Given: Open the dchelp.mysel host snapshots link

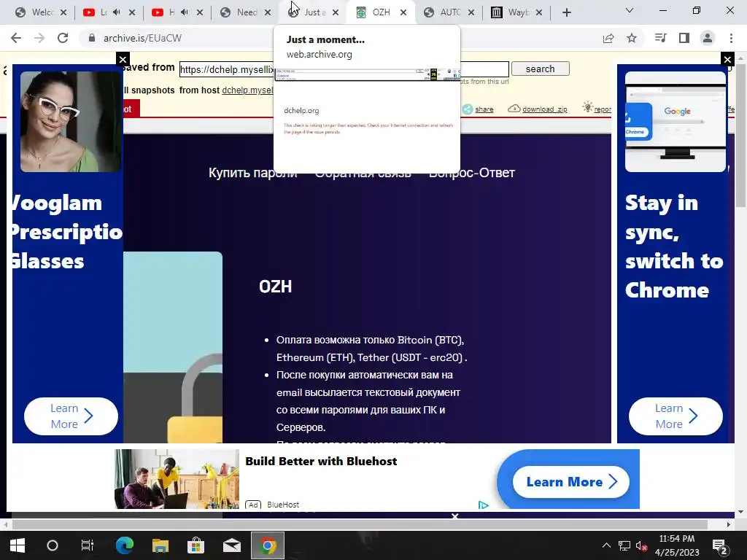Looking at the screenshot, I should coord(248,90).
